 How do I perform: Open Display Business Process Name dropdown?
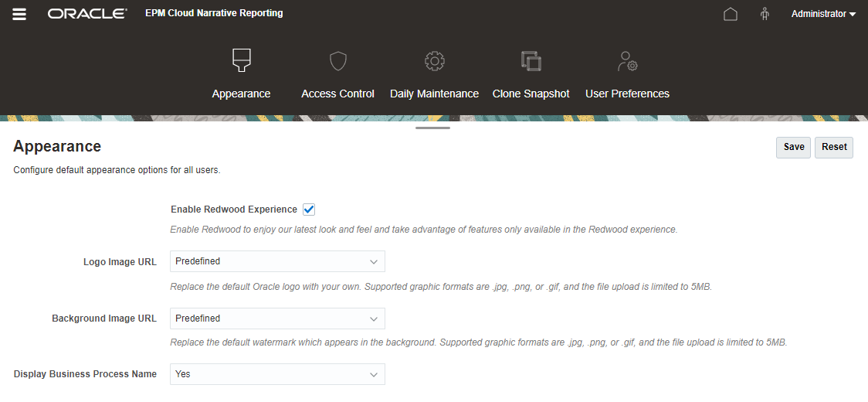[277, 374]
